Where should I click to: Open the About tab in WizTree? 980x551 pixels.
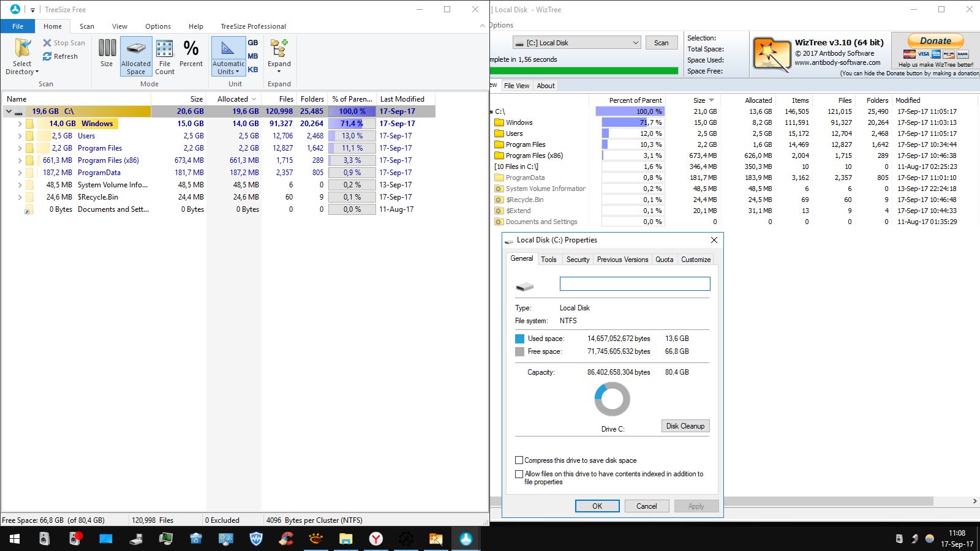point(546,86)
